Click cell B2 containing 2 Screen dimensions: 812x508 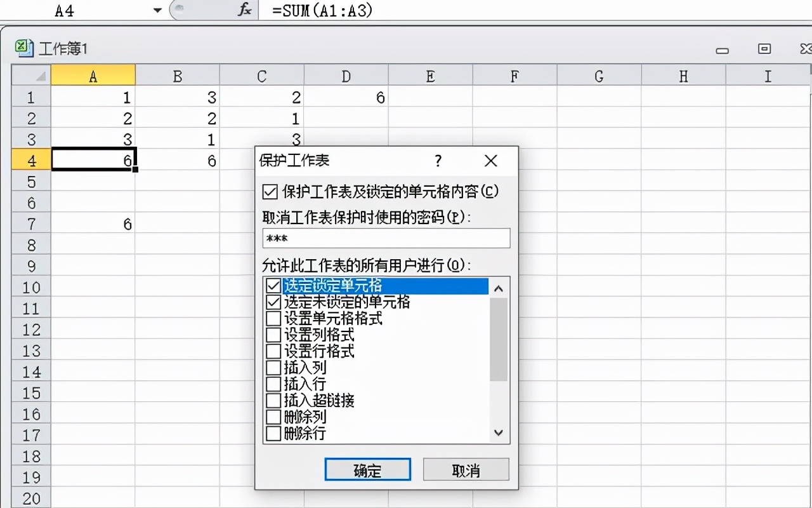[178, 118]
